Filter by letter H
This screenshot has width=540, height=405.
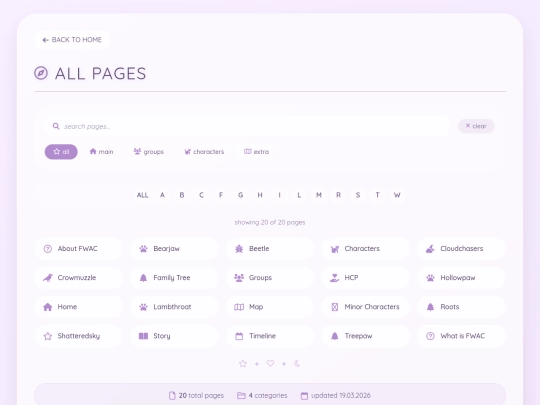pyautogui.click(x=260, y=195)
